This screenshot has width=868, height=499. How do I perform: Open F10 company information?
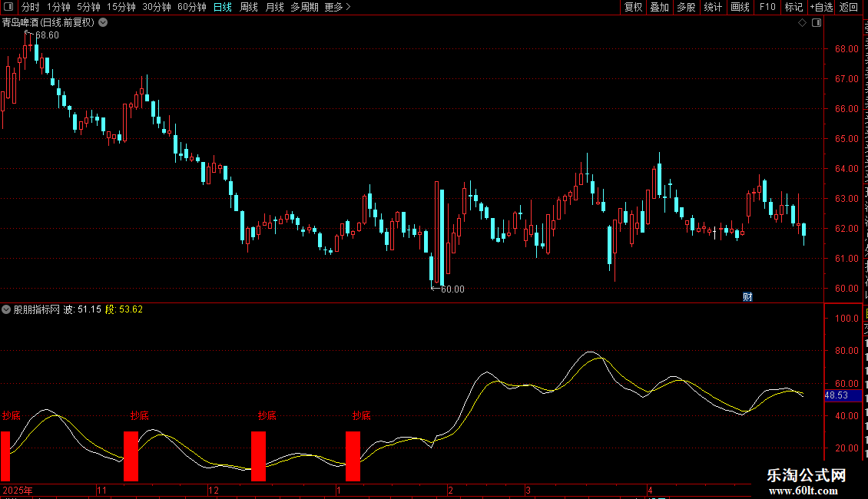[767, 7]
